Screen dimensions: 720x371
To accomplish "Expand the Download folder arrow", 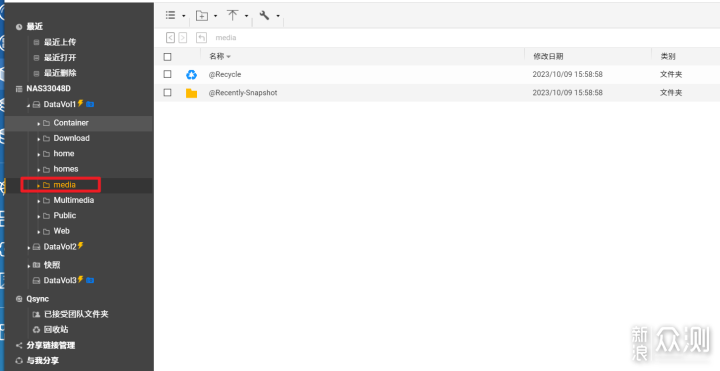I will pyautogui.click(x=39, y=139).
